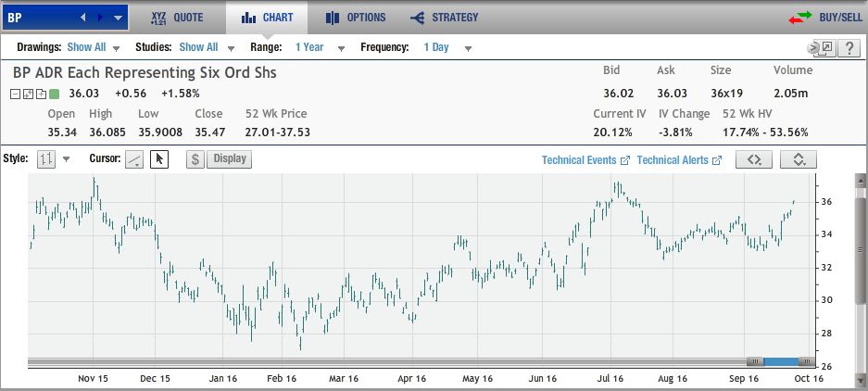Open the OPTIONS tab
This screenshot has height=391, width=868.
356,18
